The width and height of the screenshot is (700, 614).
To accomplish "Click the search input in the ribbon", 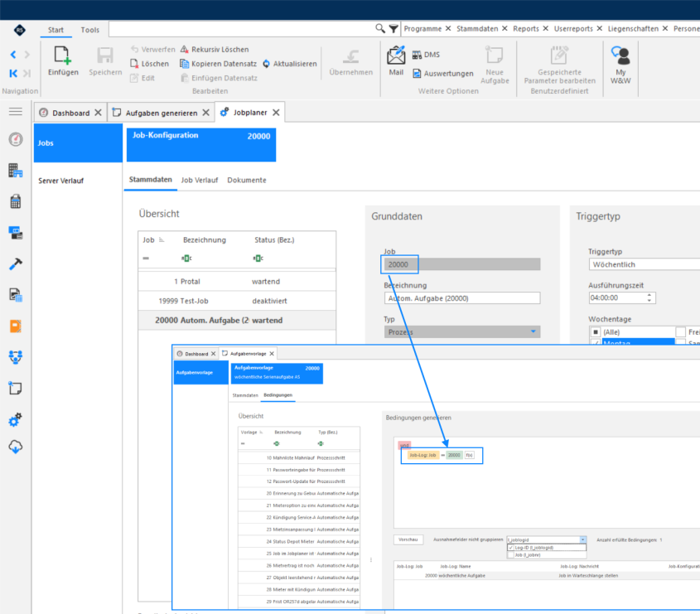I will pyautogui.click(x=241, y=29).
